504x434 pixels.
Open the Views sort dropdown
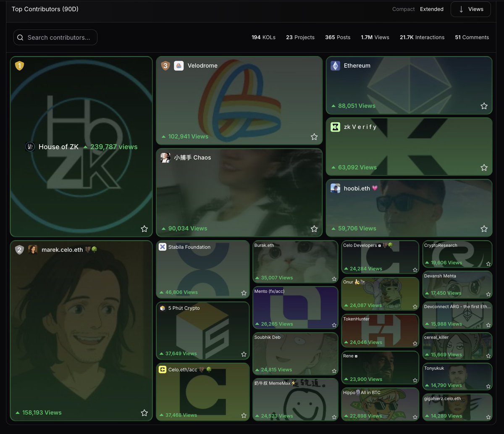[x=471, y=9]
